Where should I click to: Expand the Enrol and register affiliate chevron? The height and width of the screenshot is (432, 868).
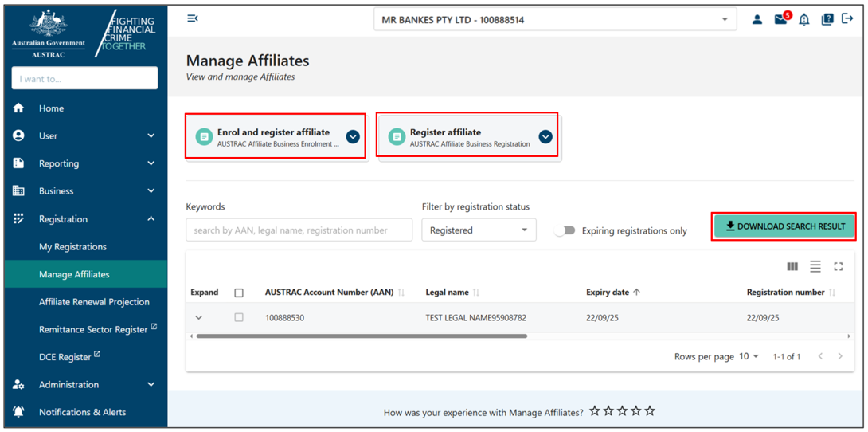tap(354, 137)
